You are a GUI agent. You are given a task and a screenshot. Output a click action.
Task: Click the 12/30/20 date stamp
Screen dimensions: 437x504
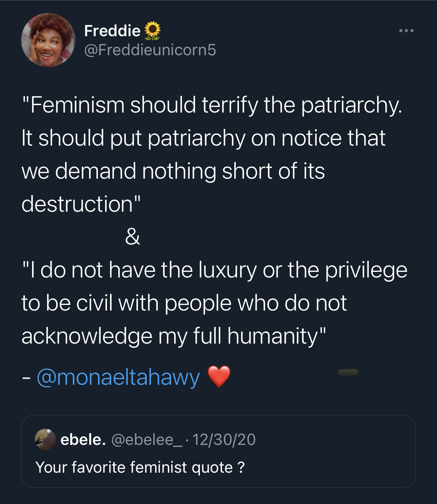224,440
